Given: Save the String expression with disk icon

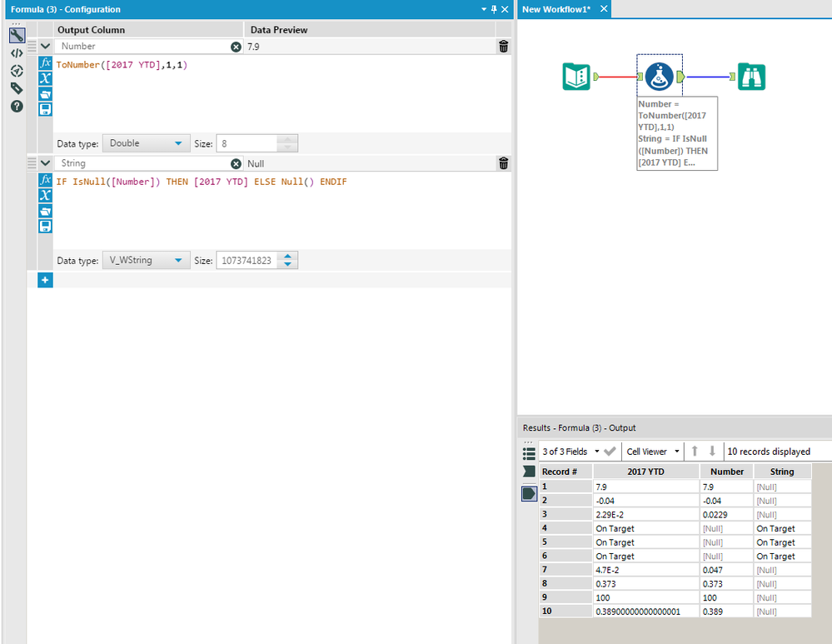Looking at the screenshot, I should click(x=45, y=226).
